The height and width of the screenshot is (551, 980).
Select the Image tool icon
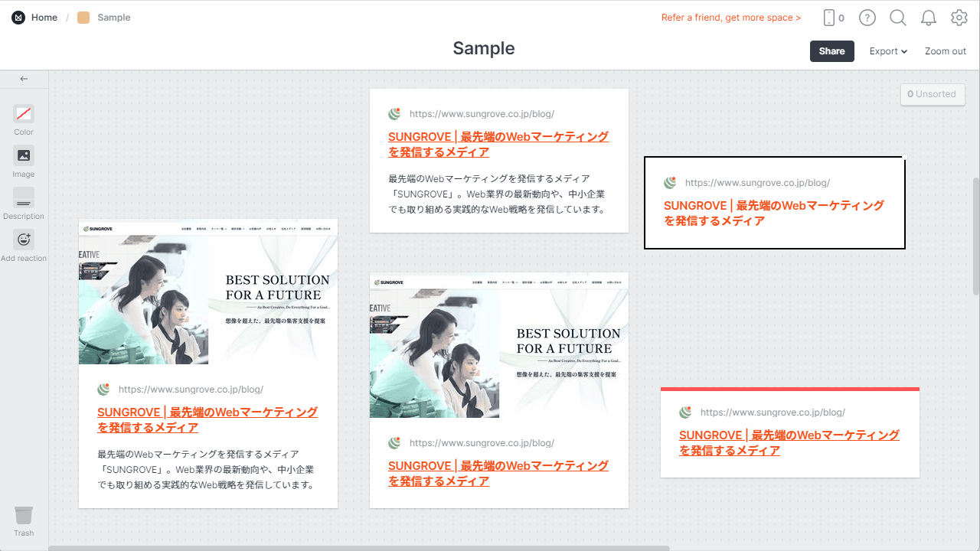(x=24, y=156)
